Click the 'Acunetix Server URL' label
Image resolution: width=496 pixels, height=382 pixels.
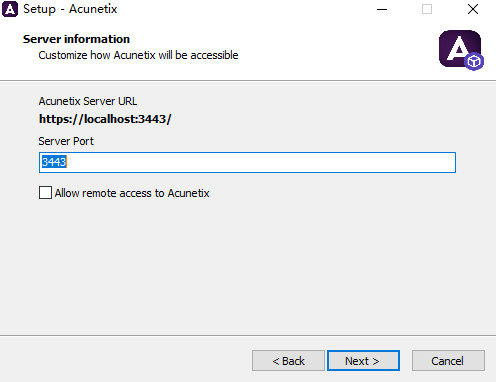point(88,101)
